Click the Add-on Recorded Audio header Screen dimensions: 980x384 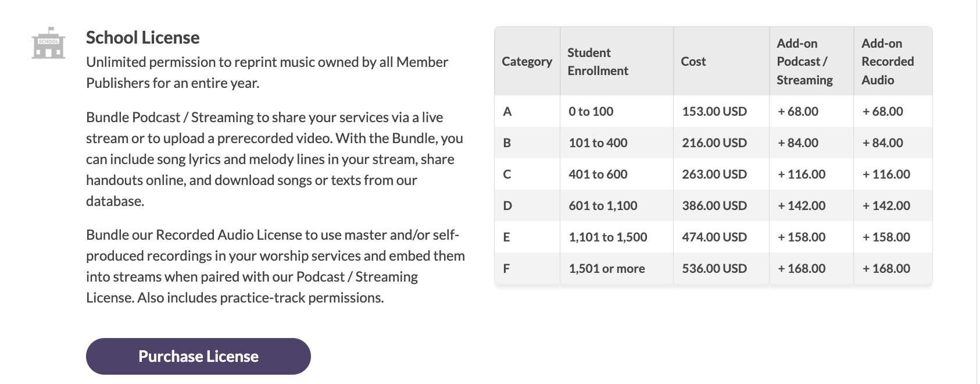(887, 62)
